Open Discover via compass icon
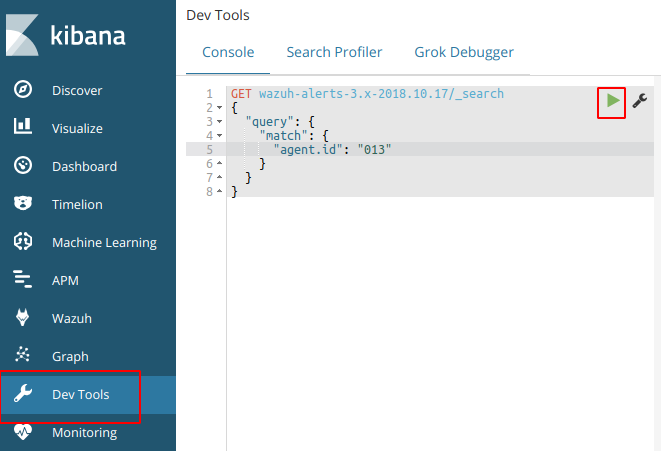The image size is (661, 451). tap(23, 90)
